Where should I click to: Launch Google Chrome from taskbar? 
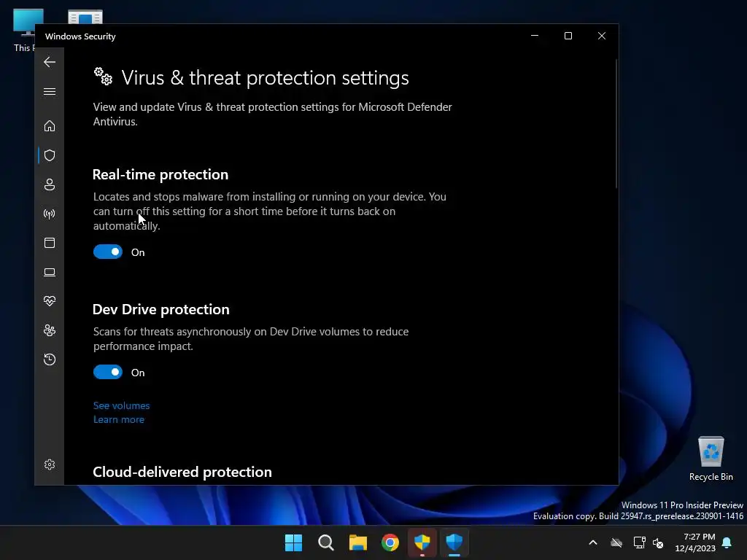click(390, 542)
